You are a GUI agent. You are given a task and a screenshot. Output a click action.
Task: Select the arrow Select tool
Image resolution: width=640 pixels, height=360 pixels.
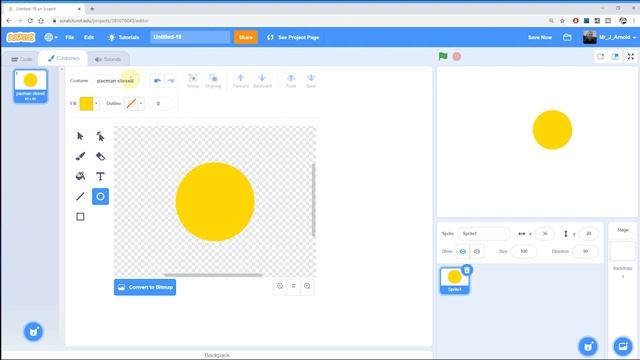pos(80,136)
